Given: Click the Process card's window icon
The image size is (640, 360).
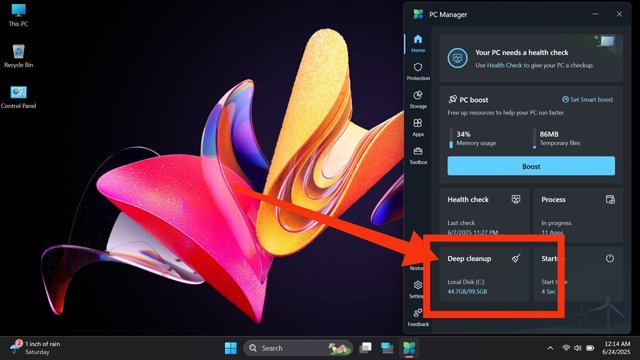Looking at the screenshot, I should coord(610,199).
